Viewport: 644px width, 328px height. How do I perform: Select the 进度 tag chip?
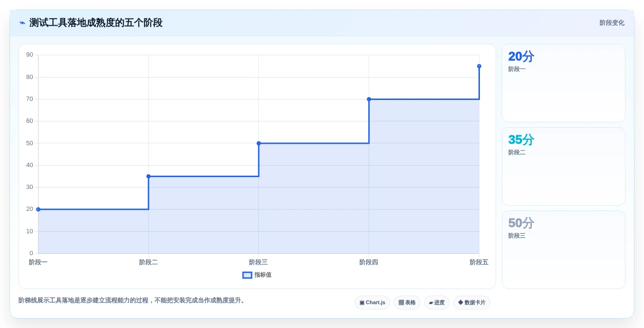click(x=437, y=303)
